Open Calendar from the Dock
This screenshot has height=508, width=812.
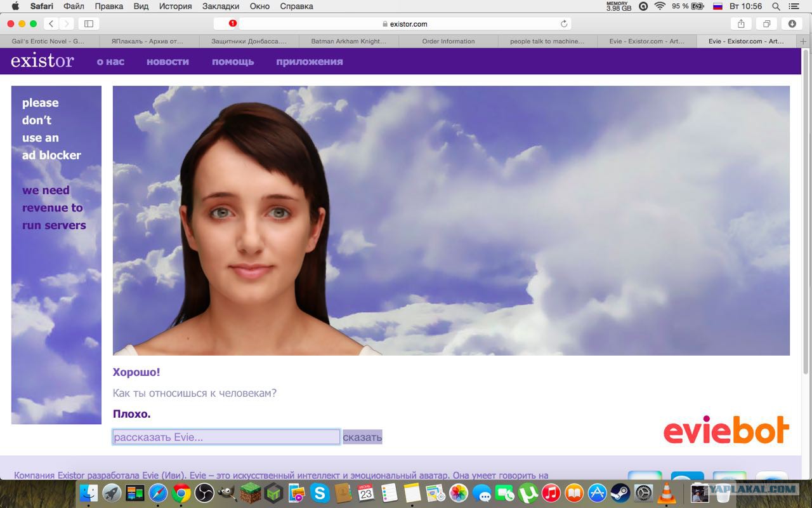[x=366, y=493]
